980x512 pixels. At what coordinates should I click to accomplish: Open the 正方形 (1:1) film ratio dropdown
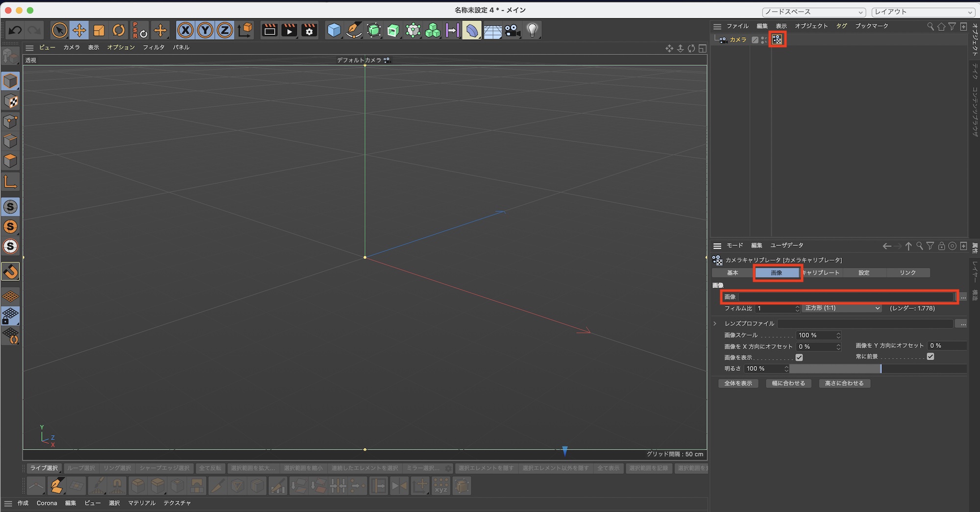coord(842,308)
